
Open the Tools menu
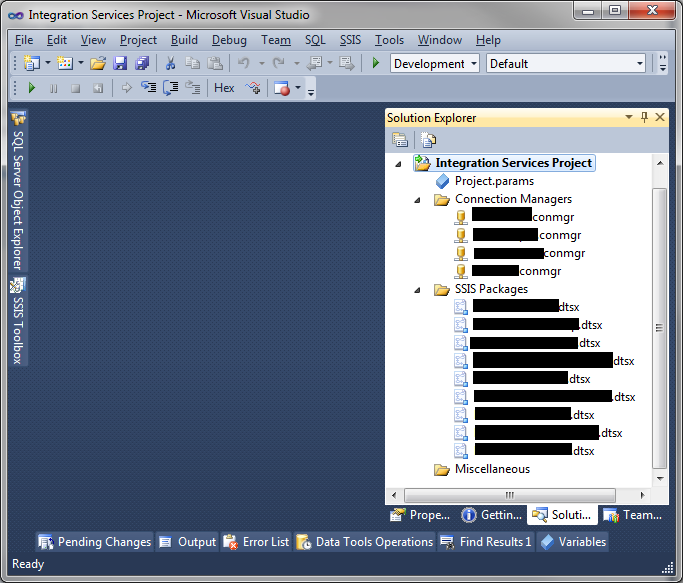(389, 40)
